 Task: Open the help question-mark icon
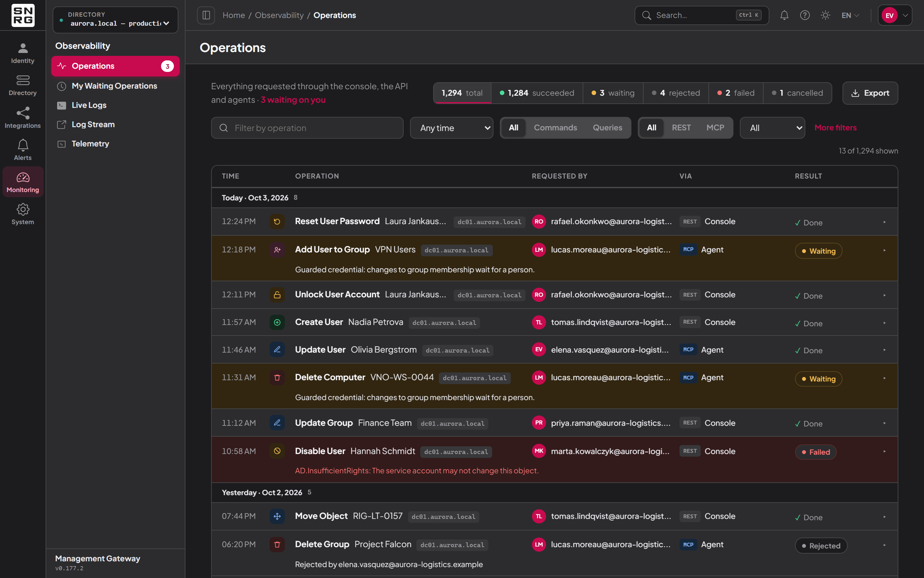coord(805,15)
